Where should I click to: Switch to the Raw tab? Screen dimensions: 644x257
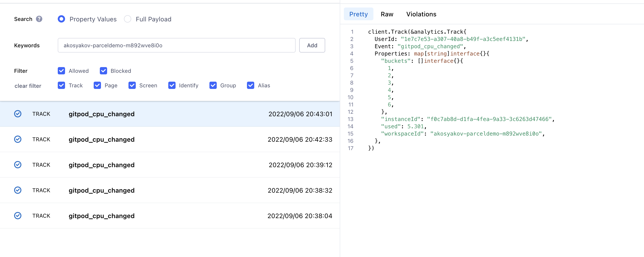pos(387,14)
